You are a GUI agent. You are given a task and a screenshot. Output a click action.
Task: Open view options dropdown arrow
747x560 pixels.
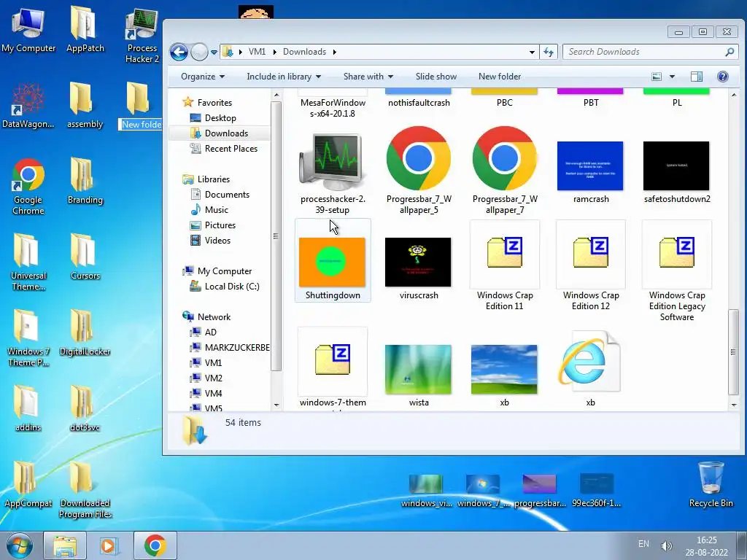(x=672, y=77)
